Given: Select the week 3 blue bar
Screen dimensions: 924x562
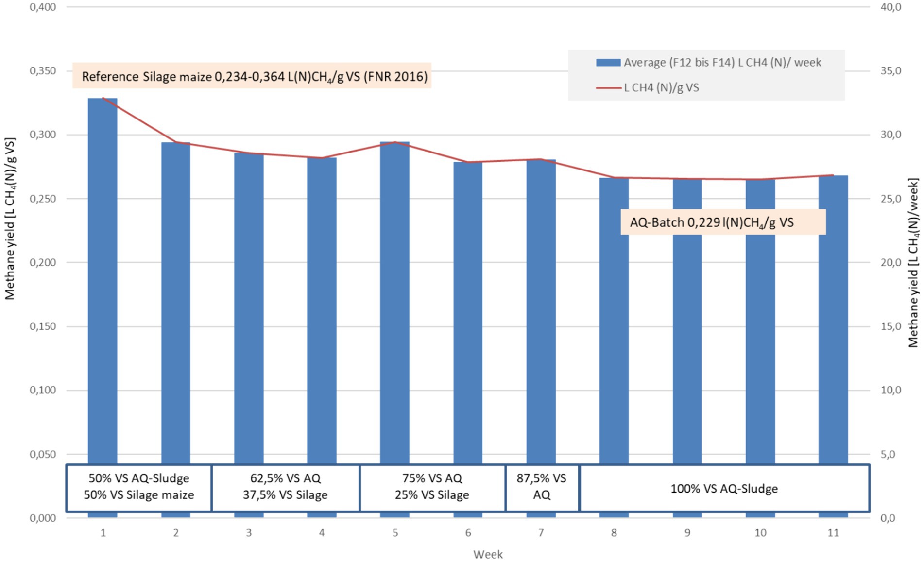Looking at the screenshot, I should 249,335.
